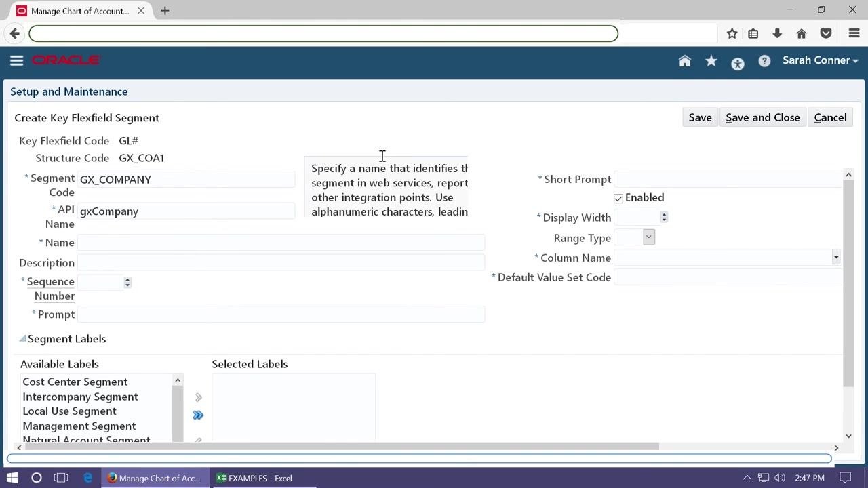868x488 pixels.
Task: Select Cost Center Segment label
Action: click(x=75, y=382)
